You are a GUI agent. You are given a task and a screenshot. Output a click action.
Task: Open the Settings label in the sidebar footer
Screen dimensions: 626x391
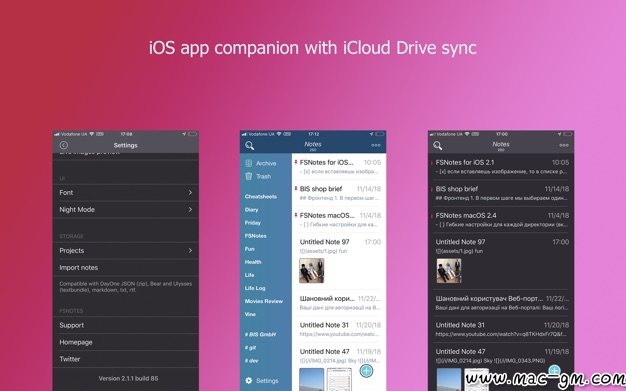coord(267,381)
